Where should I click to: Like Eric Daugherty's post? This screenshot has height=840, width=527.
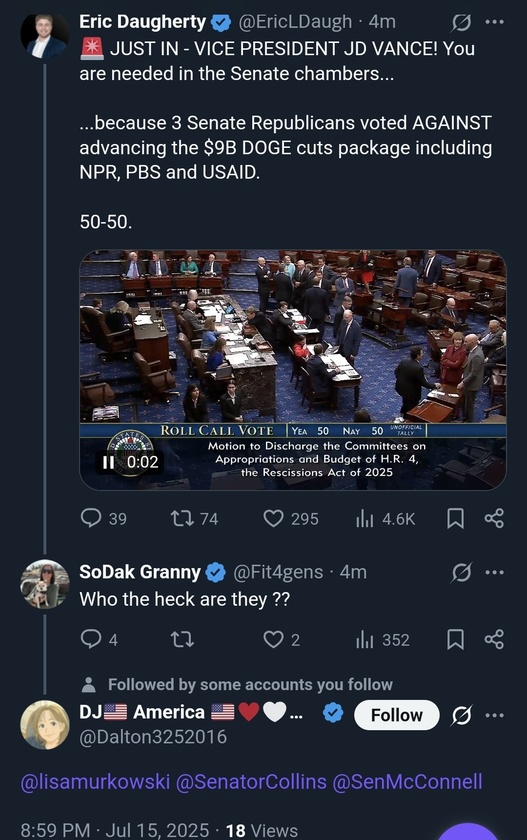click(274, 518)
